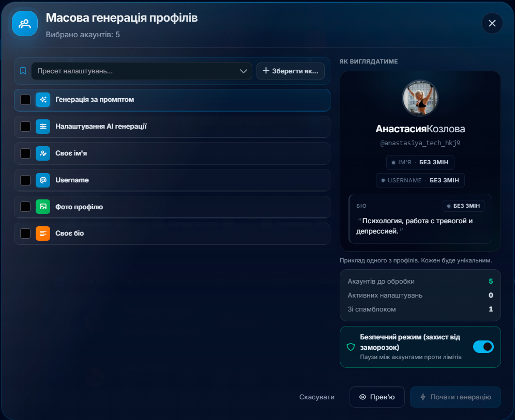Tick the 'Налаштування AI генерації' checkbox

pyautogui.click(x=25, y=127)
